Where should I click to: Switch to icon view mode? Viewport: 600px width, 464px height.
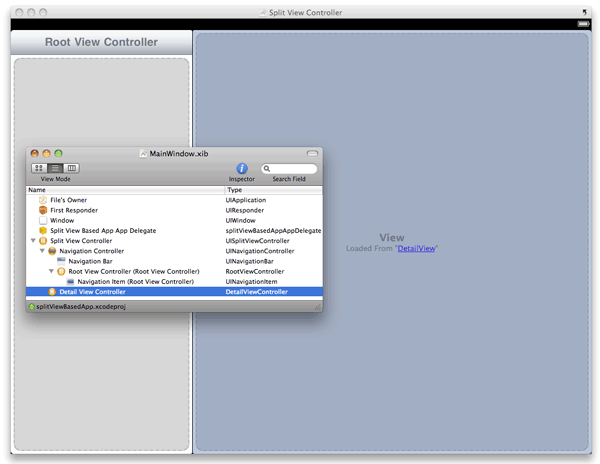[39, 168]
